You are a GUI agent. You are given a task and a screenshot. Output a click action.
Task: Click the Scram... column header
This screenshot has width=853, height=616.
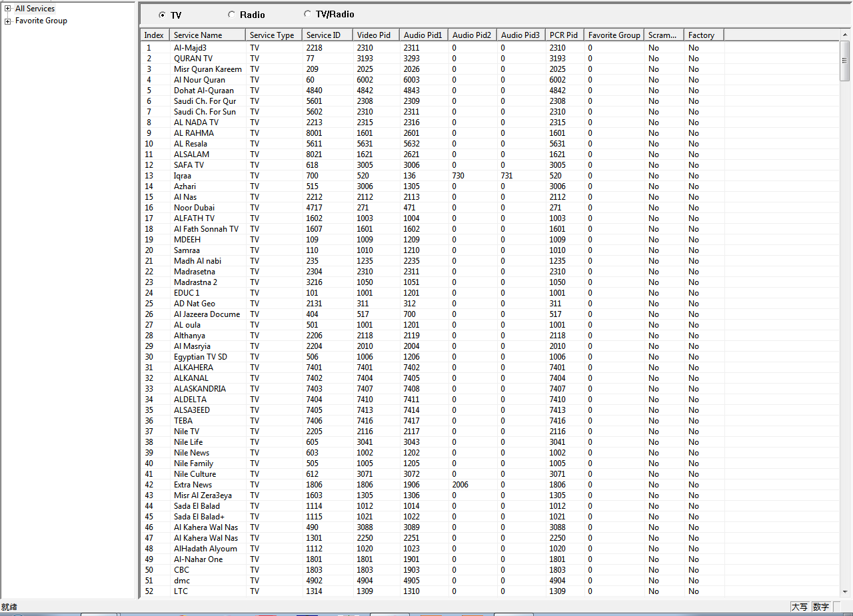pyautogui.click(x=664, y=35)
